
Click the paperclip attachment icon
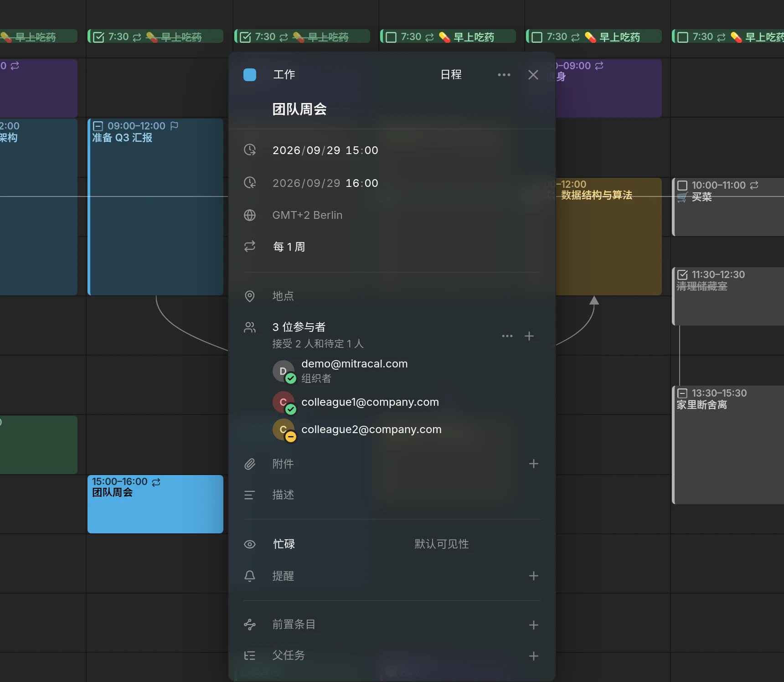pyautogui.click(x=250, y=464)
